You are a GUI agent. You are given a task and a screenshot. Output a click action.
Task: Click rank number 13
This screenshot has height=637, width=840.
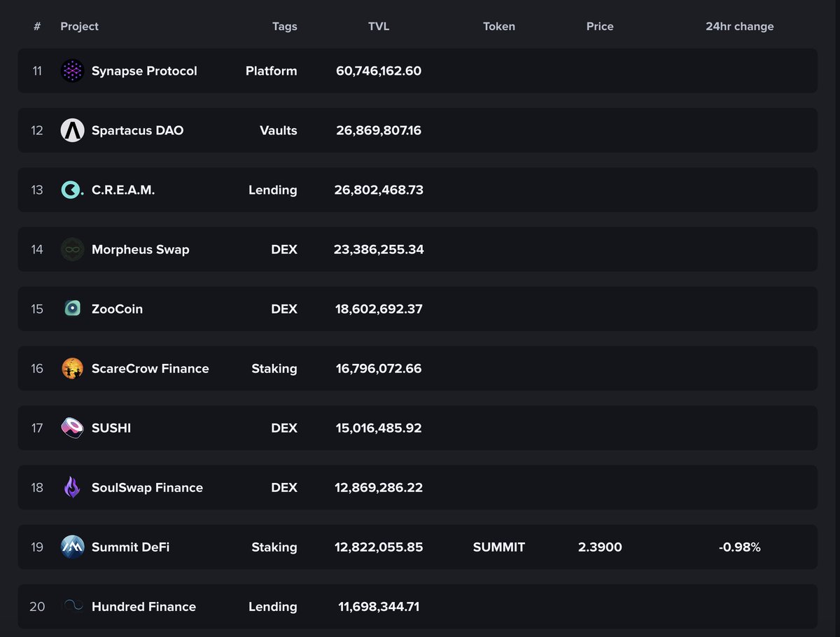pos(37,190)
